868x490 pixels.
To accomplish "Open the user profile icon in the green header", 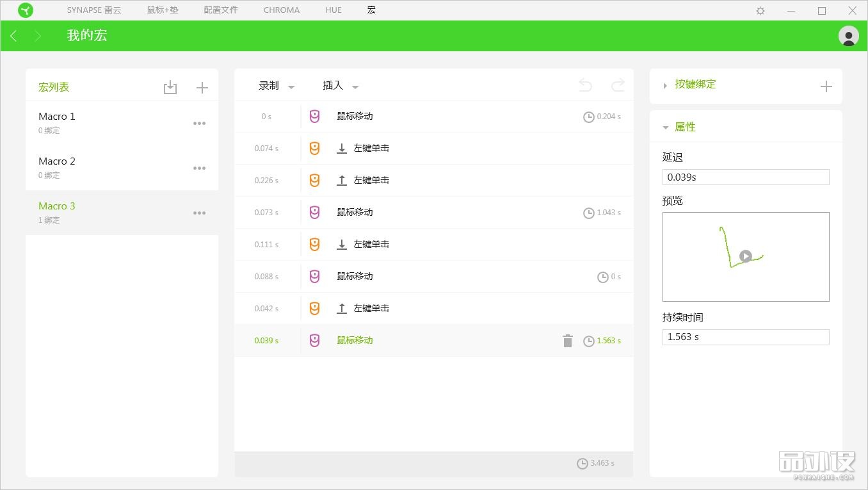I will coord(848,36).
